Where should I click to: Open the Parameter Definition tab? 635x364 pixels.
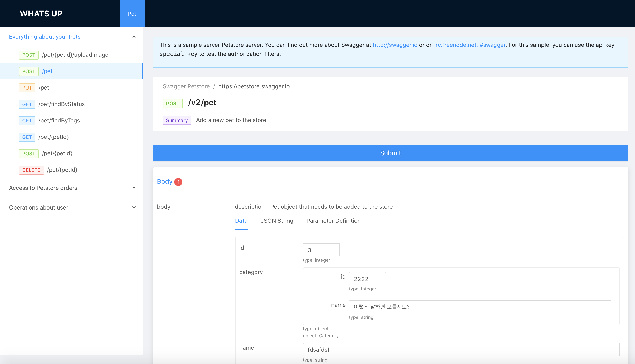click(333, 221)
